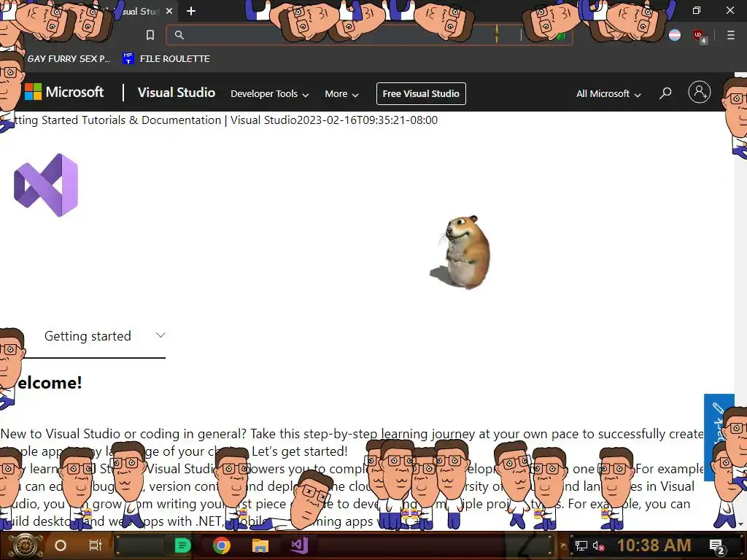Go to the Visual Studio home link
Image resolution: width=747 pixels, height=560 pixels.
click(177, 93)
